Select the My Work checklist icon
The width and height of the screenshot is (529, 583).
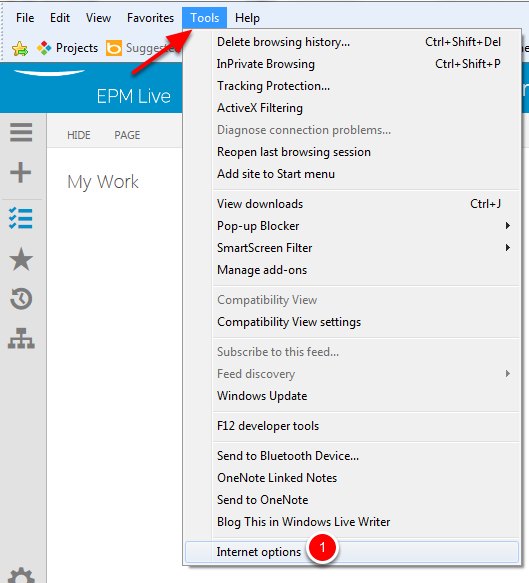21,218
